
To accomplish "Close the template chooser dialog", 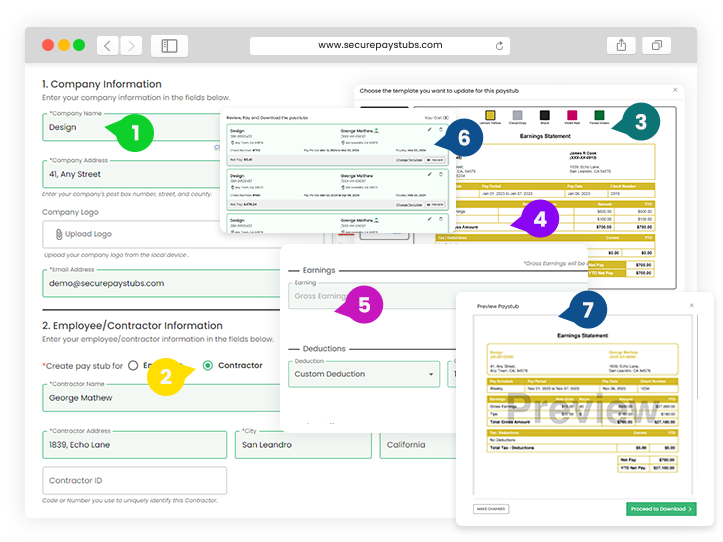I will coord(675,90).
